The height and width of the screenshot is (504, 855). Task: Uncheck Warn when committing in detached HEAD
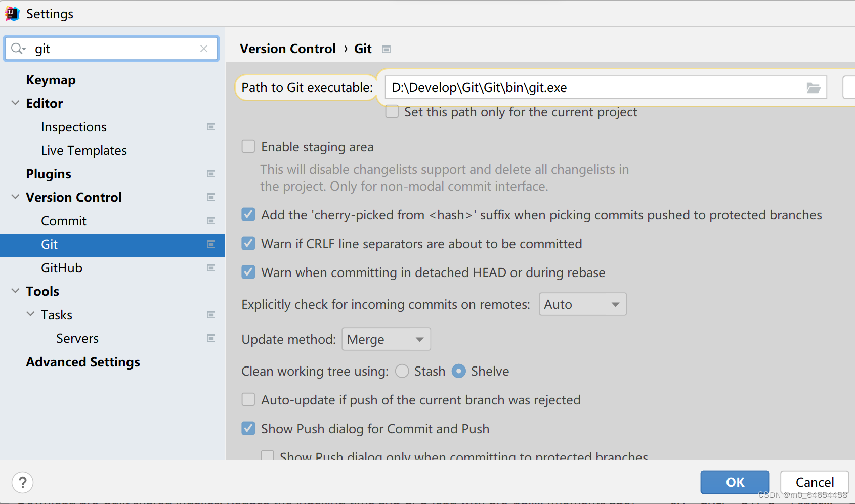248,272
